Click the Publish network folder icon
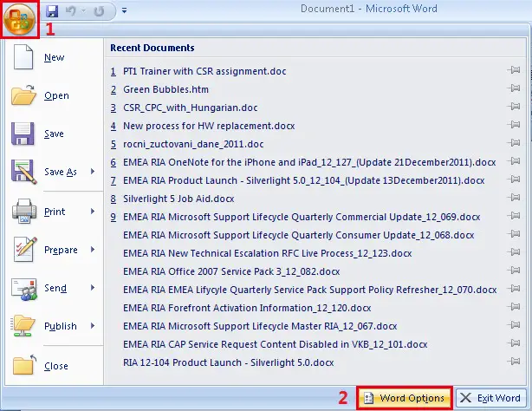This screenshot has height=411, width=532. [23, 326]
